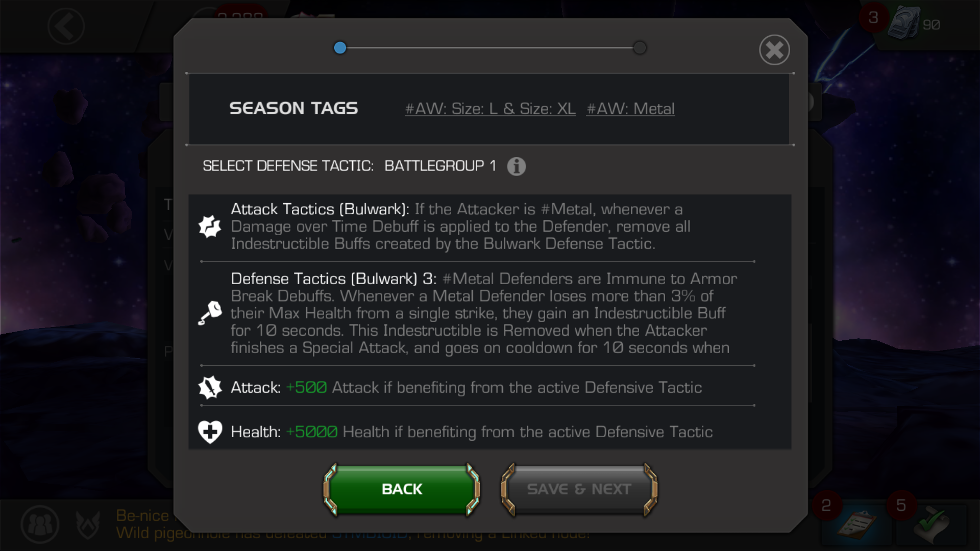Open the alliance emblem icon beside chat
This screenshot has width=980, height=551.
point(88,524)
